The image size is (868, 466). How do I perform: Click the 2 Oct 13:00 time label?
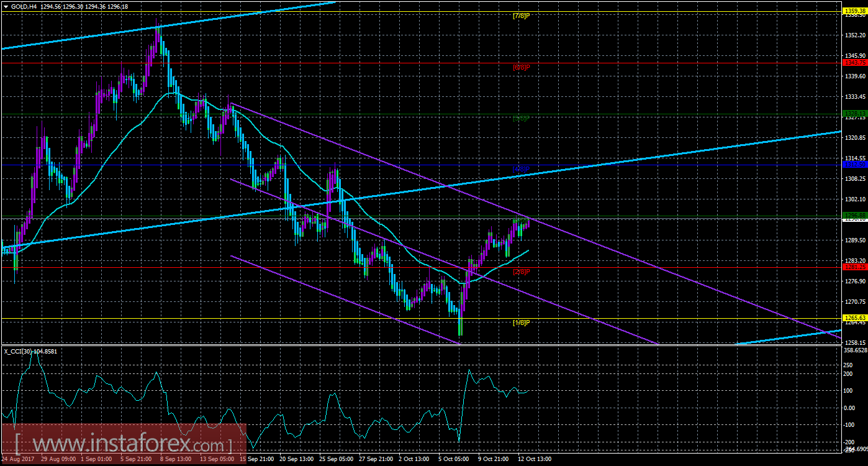click(x=415, y=459)
